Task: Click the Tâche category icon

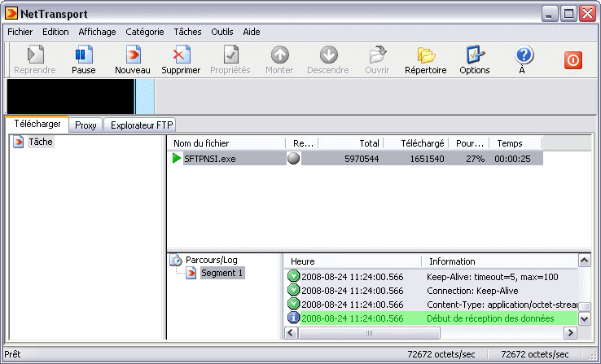Action: point(18,142)
